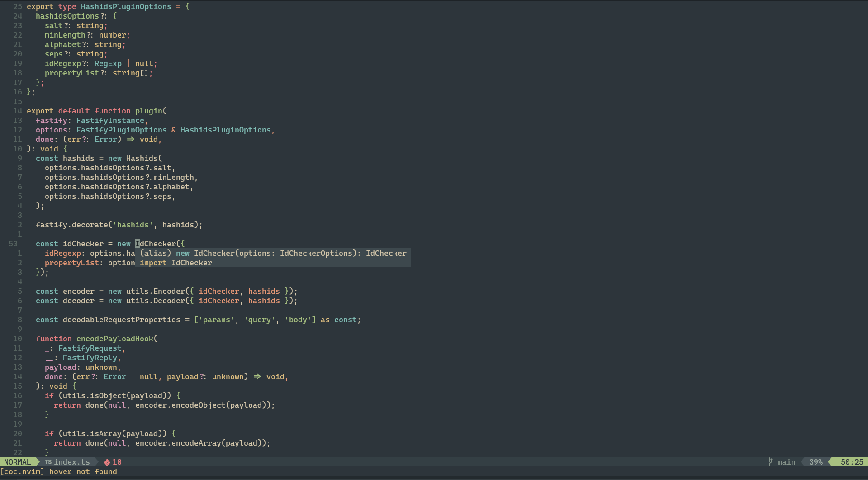Click the index.ts filename in statusline
This screenshot has height=480, width=868.
72,462
